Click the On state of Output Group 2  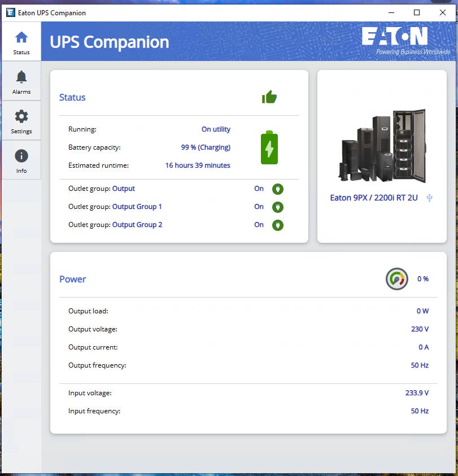point(259,225)
